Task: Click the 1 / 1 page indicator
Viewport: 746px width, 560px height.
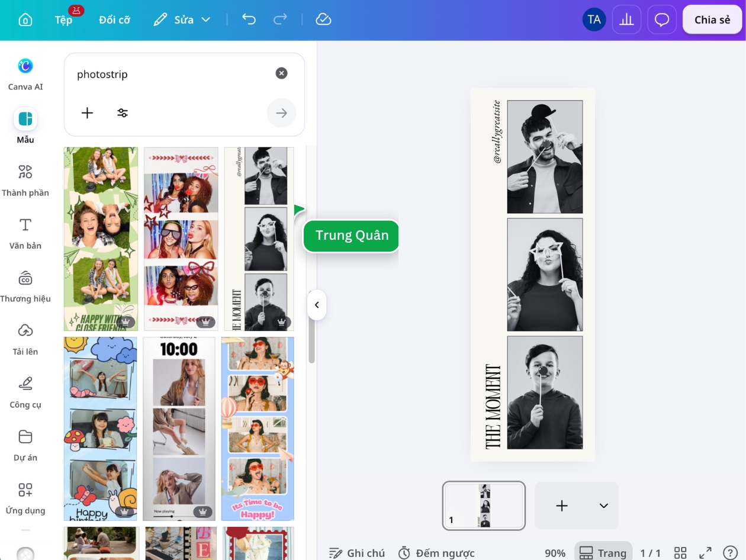Action: pos(650,553)
